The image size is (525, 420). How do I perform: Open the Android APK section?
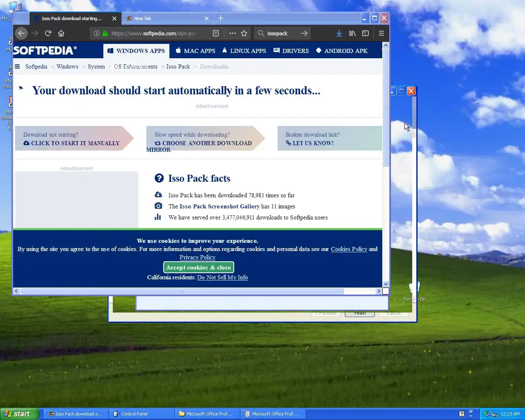[x=342, y=51]
